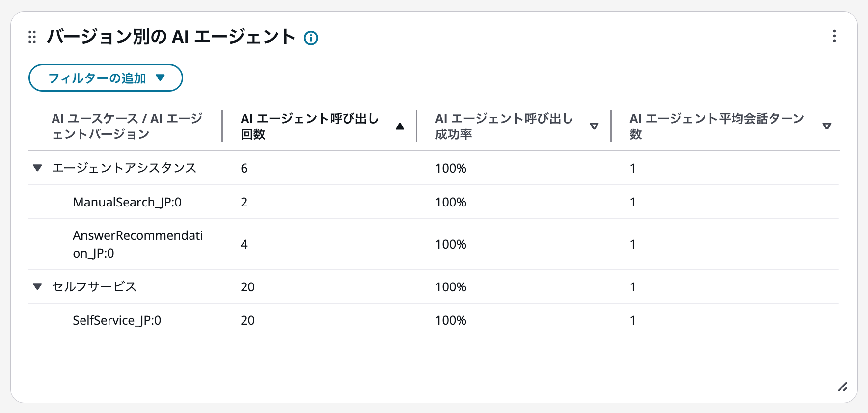868x413 pixels.
Task: Toggle the セルフサービス disclosure triangle closed
Action: [x=37, y=287]
